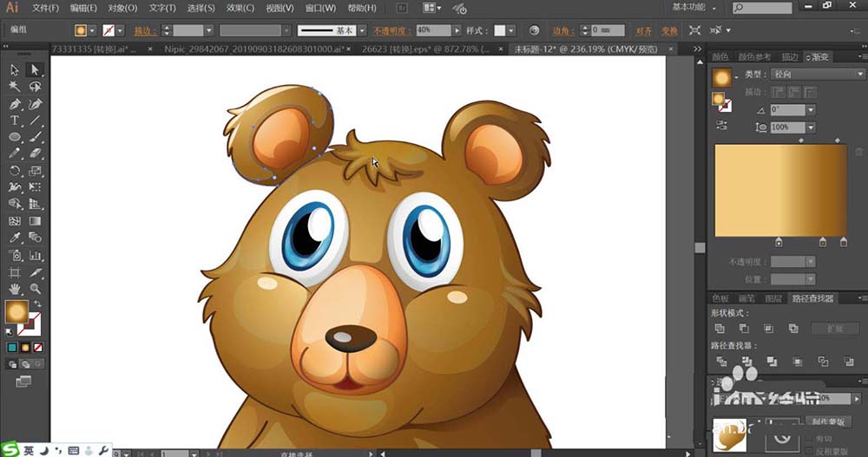The image size is (868, 457).
Task: Select the Gradient tool in toolbox
Action: pyautogui.click(x=35, y=221)
